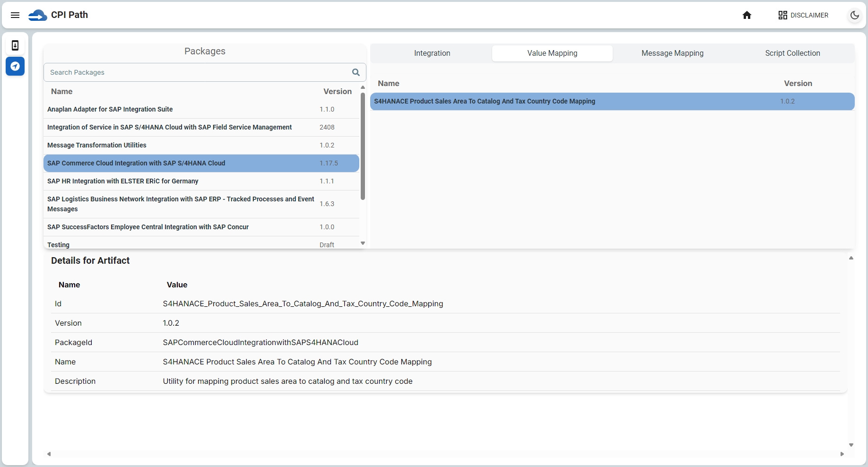The width and height of the screenshot is (868, 467).
Task: Go to the home page icon
Action: tap(747, 15)
